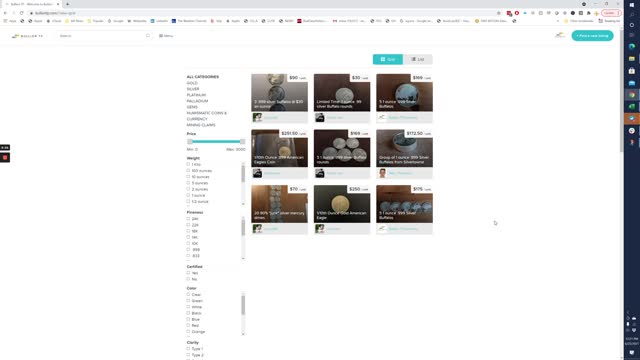Switch to List view

point(418,59)
